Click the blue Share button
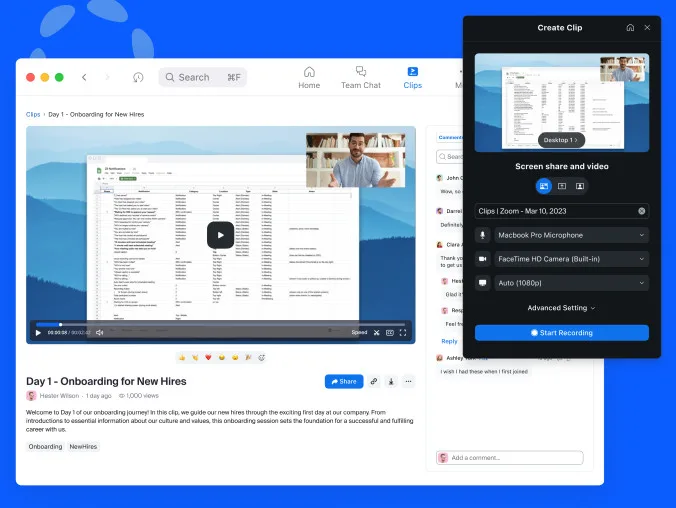 click(x=343, y=381)
